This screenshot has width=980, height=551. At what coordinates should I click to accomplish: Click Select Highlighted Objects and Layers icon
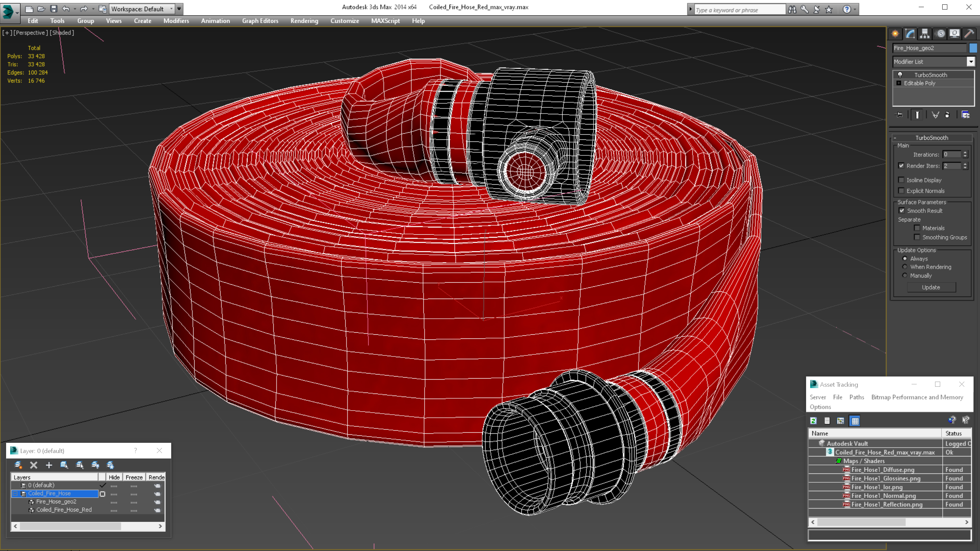point(64,465)
